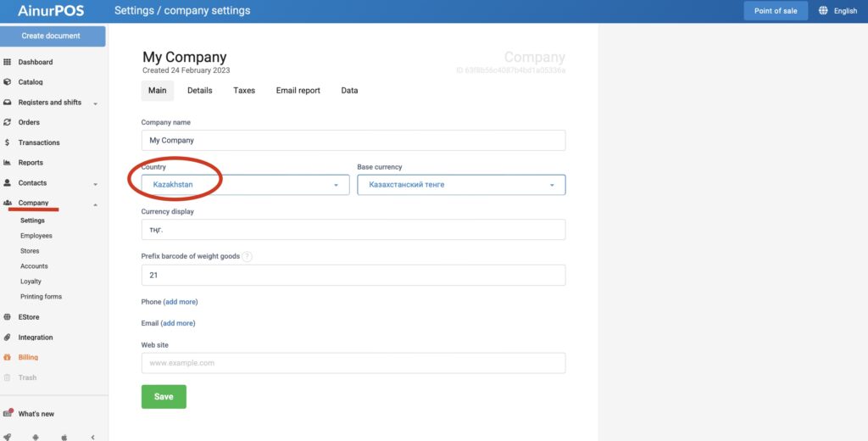Screen dimensions: 868x441
Task: Click the Point of sale button
Action: (775, 11)
